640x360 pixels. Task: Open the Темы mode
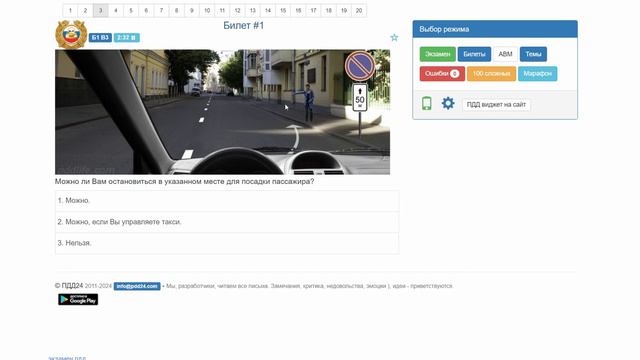point(533,54)
